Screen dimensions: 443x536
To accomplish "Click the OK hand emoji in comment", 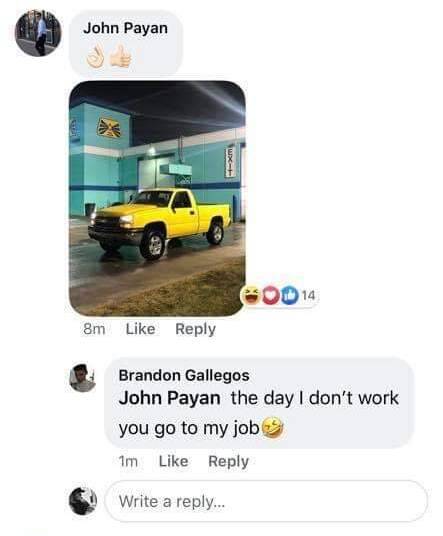I will coord(95,57).
